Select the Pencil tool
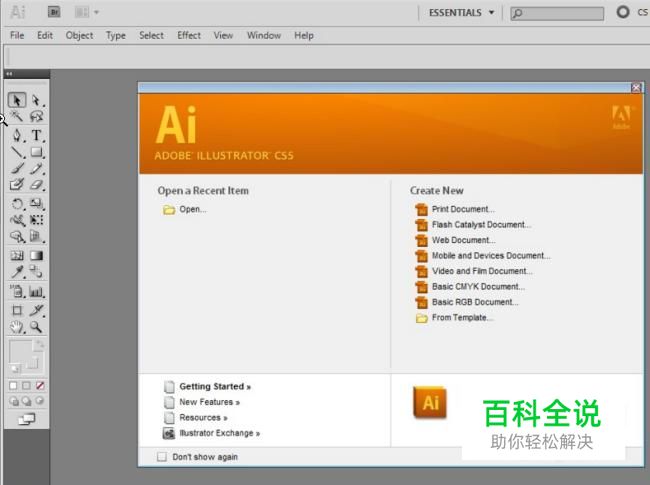Viewport: 650px width, 485px height. point(36,168)
